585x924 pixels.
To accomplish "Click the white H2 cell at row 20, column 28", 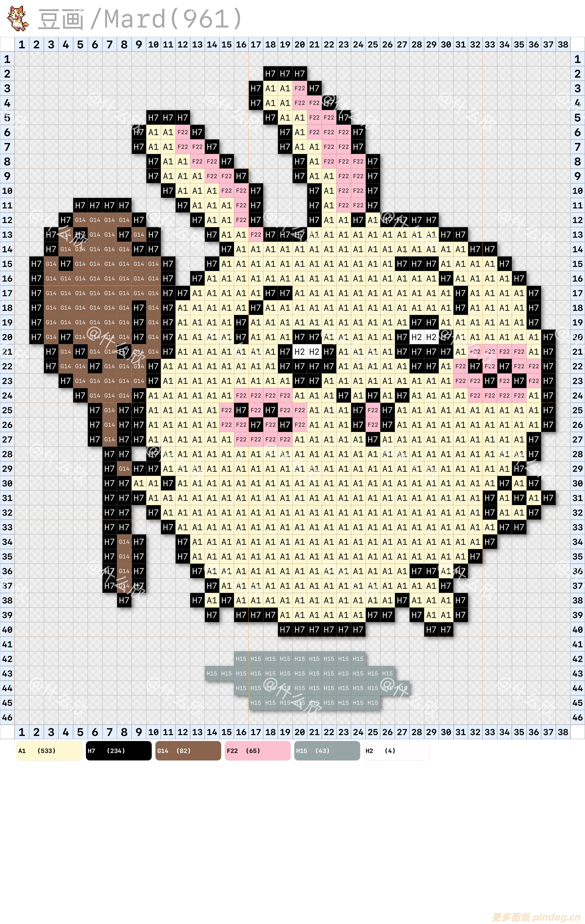I will coord(417,337).
